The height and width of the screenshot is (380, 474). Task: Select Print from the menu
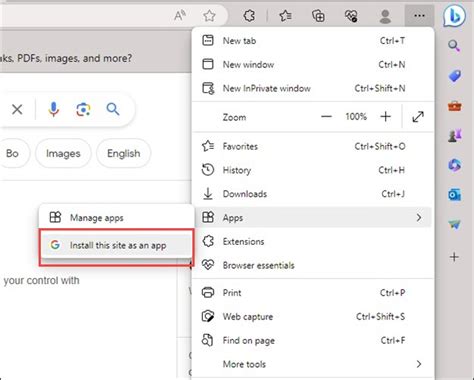pyautogui.click(x=313, y=293)
